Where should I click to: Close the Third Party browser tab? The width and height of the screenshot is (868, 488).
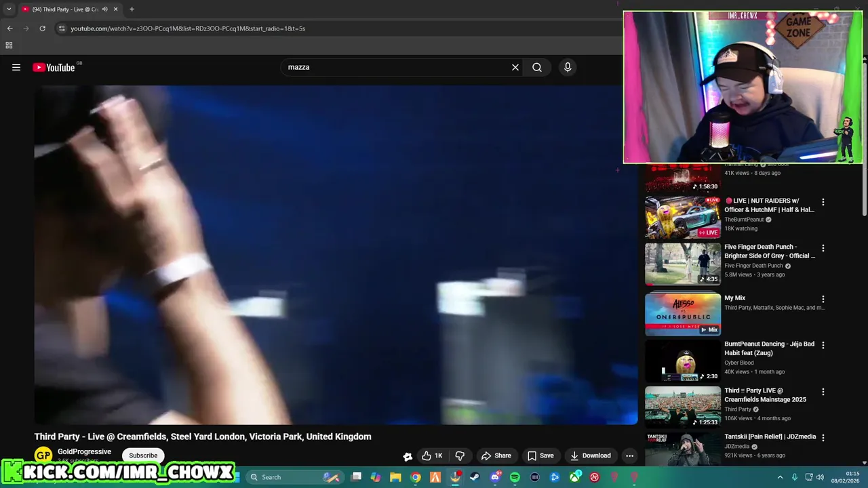[x=115, y=9]
